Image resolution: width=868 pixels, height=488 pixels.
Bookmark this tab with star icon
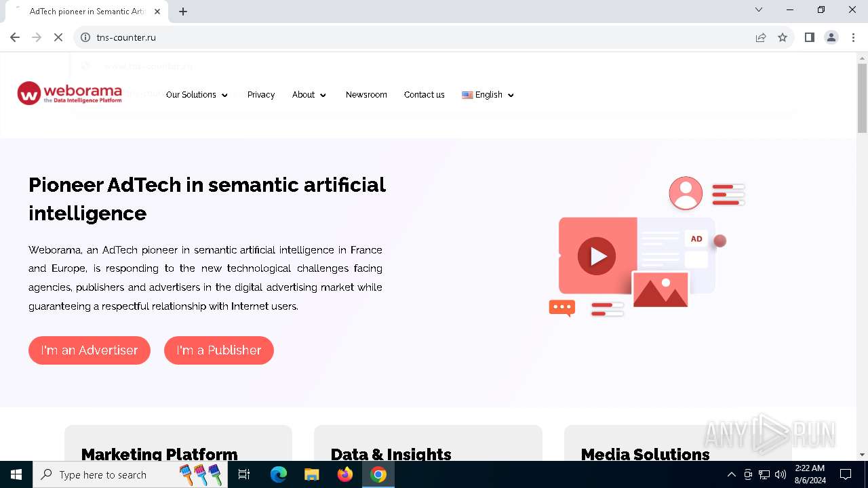tap(783, 37)
